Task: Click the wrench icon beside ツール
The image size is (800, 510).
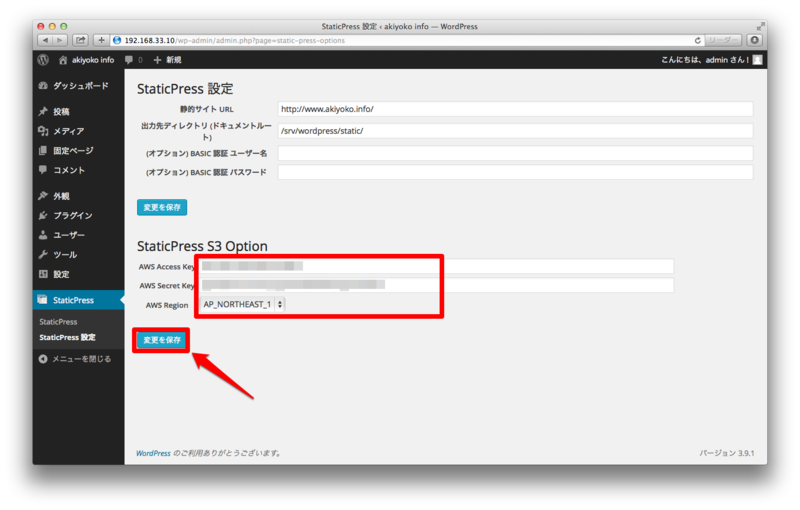Action: (43, 254)
